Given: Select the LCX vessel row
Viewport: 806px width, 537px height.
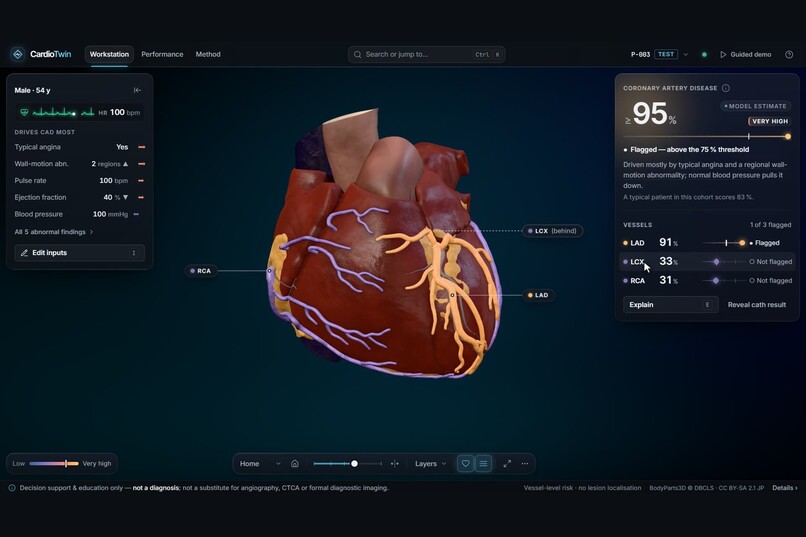Looking at the screenshot, I should (x=707, y=262).
